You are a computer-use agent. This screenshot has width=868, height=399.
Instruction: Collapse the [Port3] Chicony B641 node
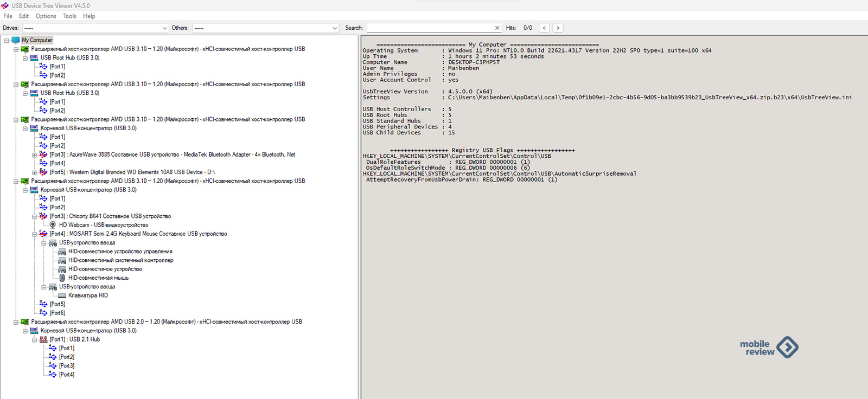click(x=34, y=216)
